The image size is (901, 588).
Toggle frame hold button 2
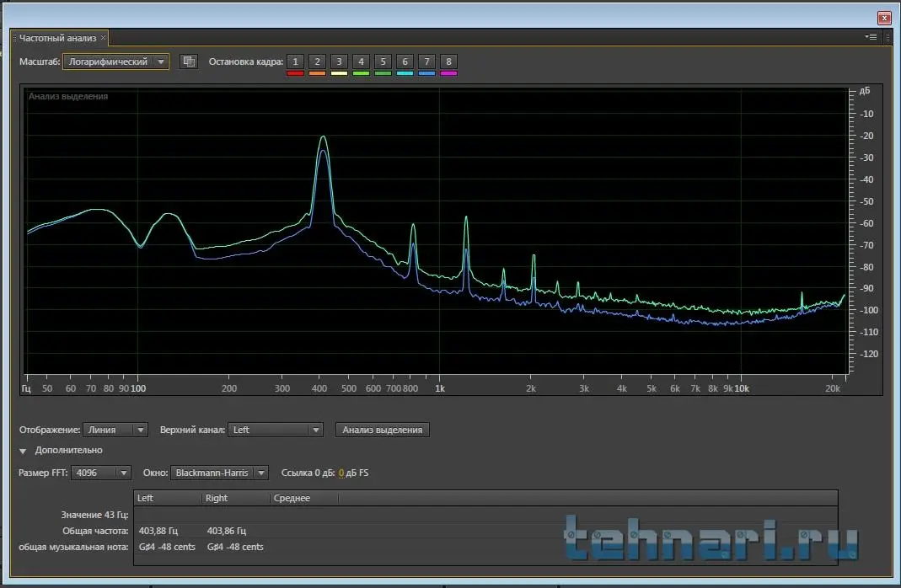317,61
